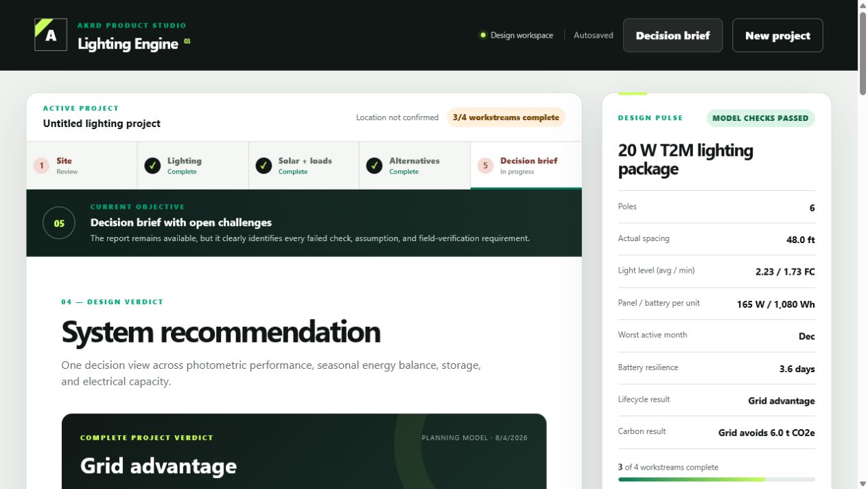
Task: Click the Grid avoids 6.0 t CO2e value
Action: click(x=766, y=433)
